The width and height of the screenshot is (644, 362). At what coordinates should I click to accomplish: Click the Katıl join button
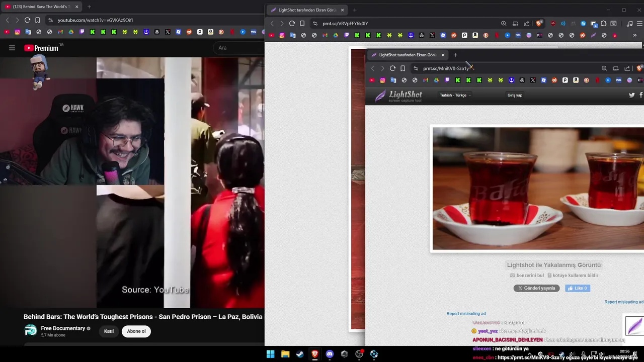click(109, 331)
